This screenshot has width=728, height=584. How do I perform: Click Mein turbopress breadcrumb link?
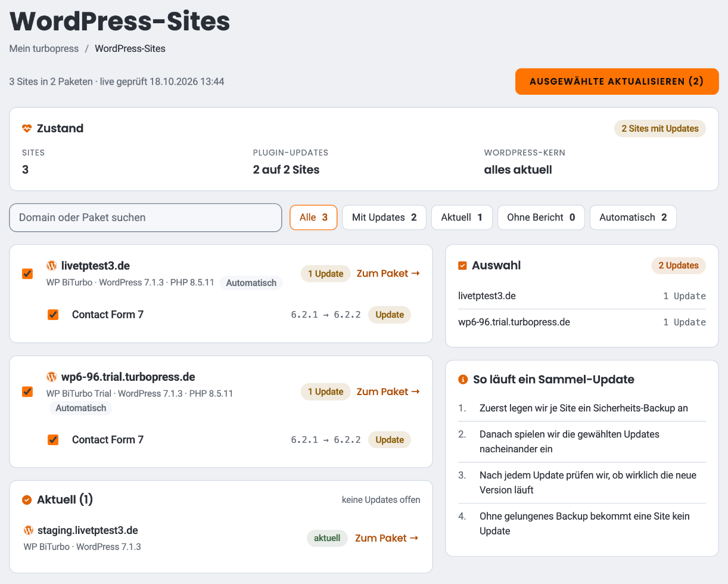pyautogui.click(x=44, y=49)
